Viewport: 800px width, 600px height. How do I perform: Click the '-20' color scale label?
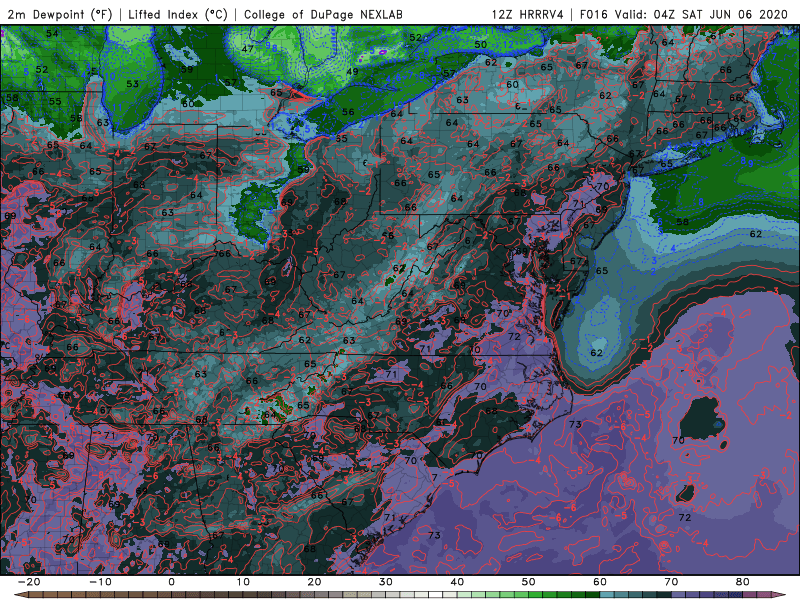29,582
